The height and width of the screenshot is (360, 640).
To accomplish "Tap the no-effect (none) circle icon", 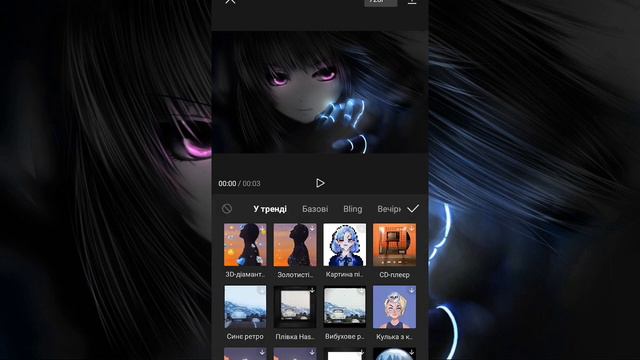I will point(227,209).
